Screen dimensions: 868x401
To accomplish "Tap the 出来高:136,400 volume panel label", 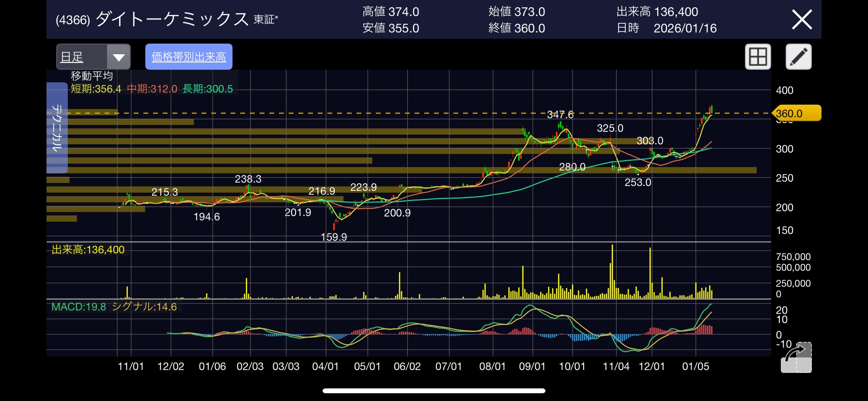I will (x=88, y=250).
